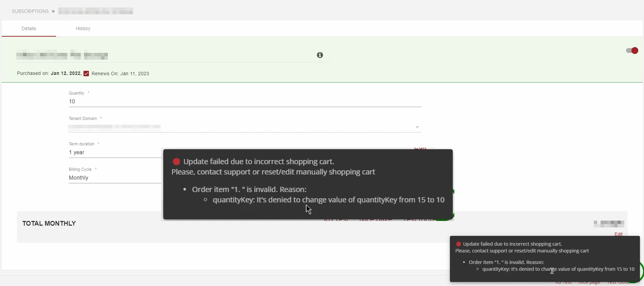Viewport: 644px width, 286px height.
Task: Toggle the subscription status switch
Action: [632, 50]
